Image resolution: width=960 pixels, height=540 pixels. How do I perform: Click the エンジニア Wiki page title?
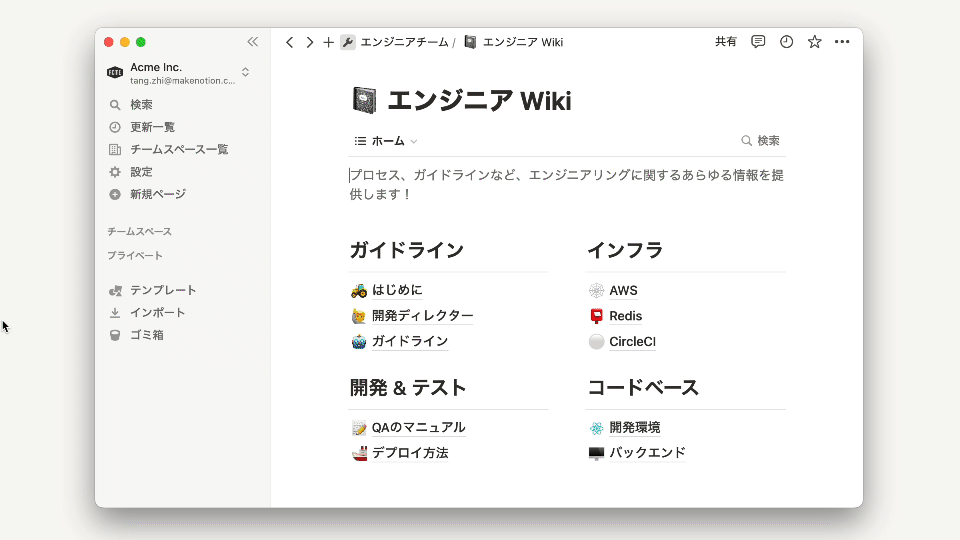click(479, 101)
